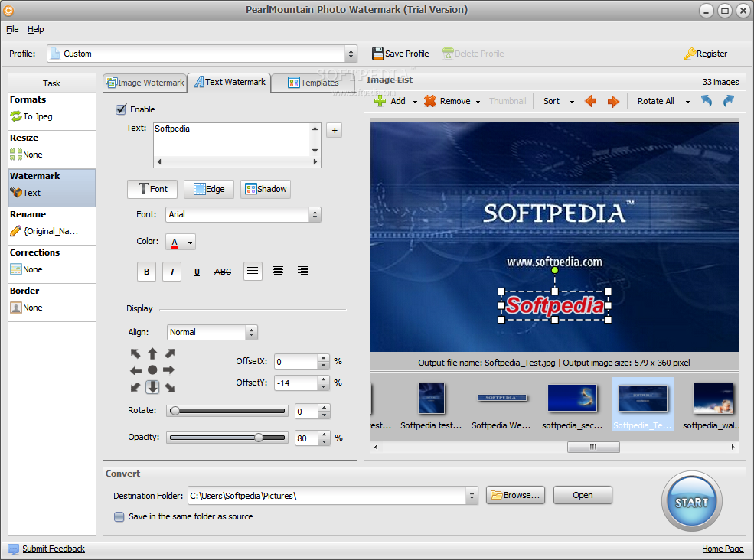
Task: Toggle the Enable watermark checkbox
Action: [x=121, y=109]
